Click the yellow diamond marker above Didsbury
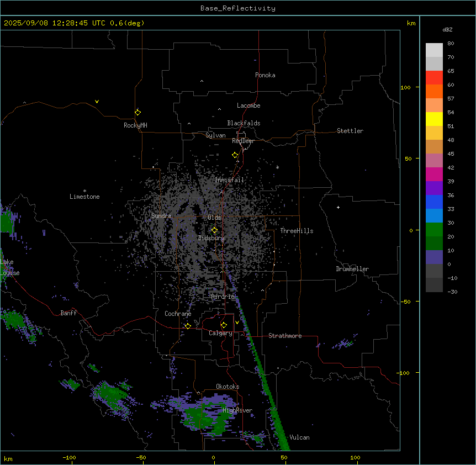The image size is (476, 465). [214, 230]
